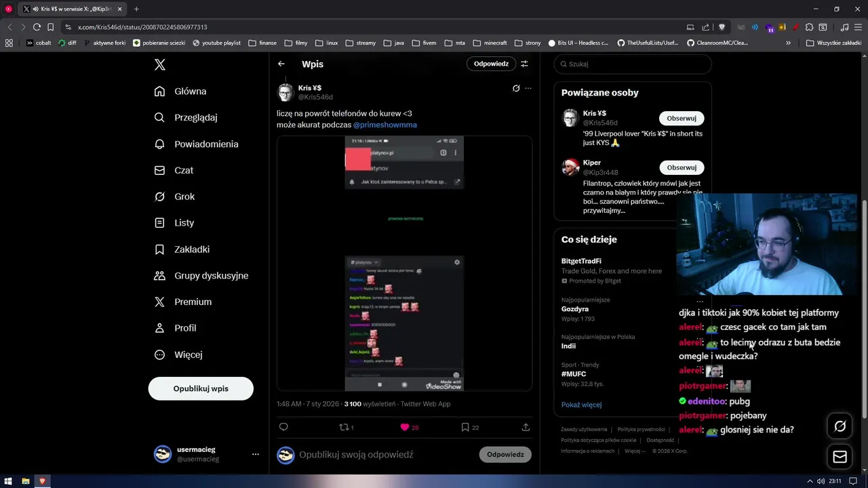Expand the minecraft bookmark folder
The height and width of the screenshot is (488, 868).
point(490,43)
